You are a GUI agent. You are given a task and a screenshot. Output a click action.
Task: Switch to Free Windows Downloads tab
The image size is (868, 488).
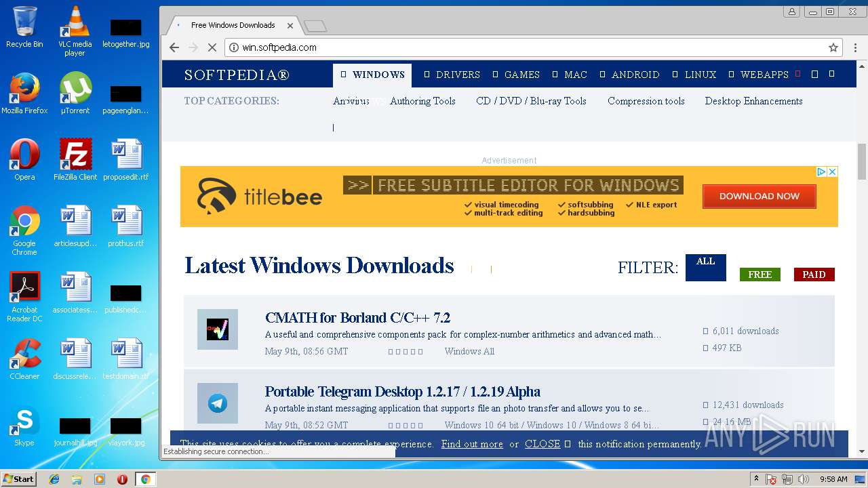pyautogui.click(x=232, y=25)
